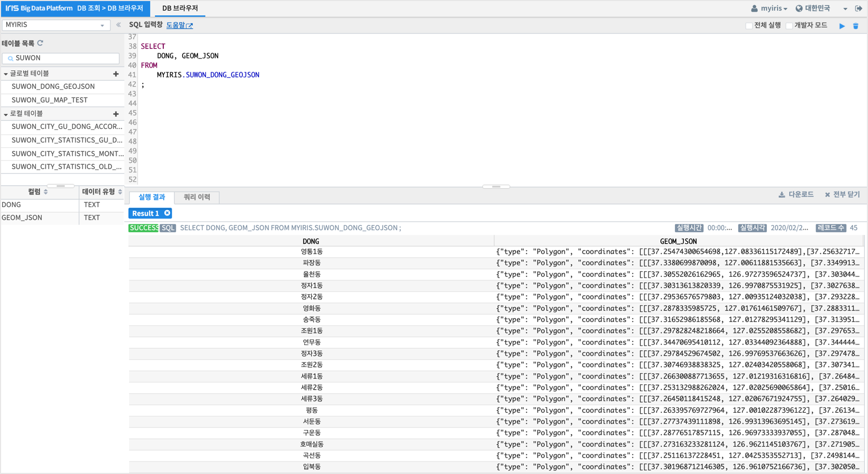This screenshot has height=474, width=868.
Task: Click the table search field containing SUWON
Action: (x=61, y=58)
